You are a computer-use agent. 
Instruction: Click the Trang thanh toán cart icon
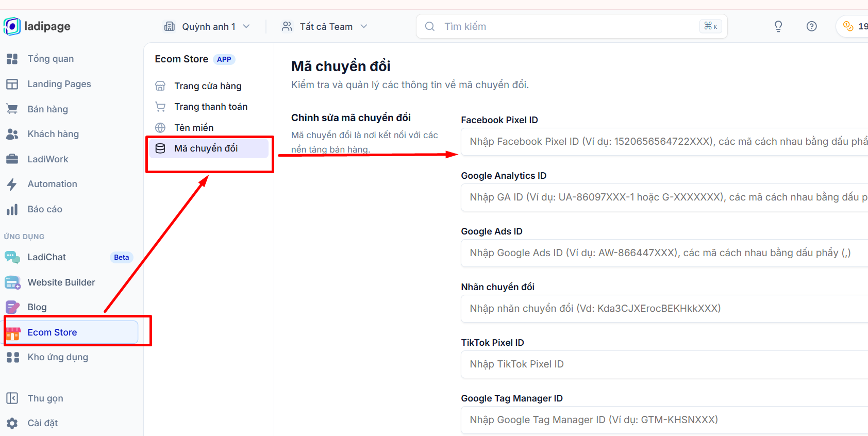pos(160,107)
